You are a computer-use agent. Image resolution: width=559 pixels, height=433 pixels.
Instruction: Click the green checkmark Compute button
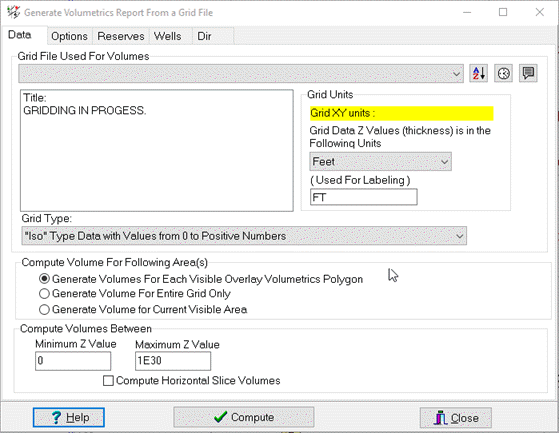(x=243, y=417)
